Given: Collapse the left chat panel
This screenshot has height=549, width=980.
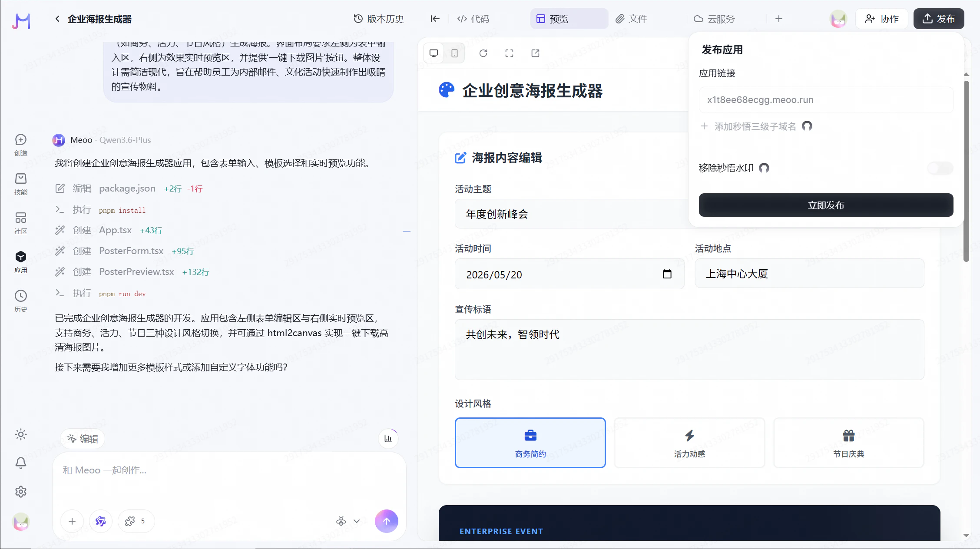Looking at the screenshot, I should [x=435, y=19].
